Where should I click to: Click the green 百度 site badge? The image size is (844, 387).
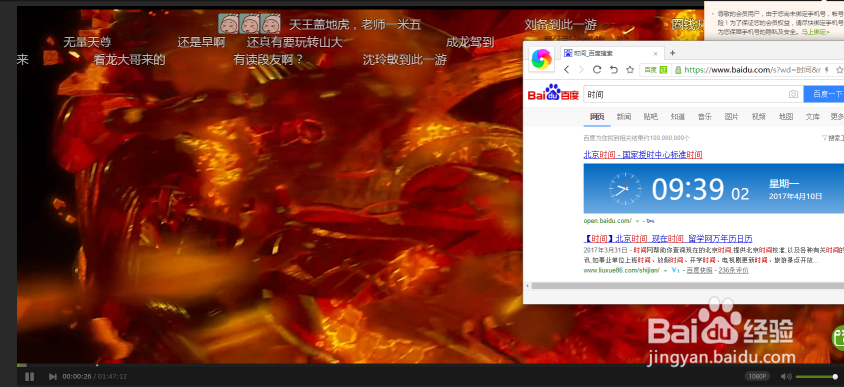656,70
